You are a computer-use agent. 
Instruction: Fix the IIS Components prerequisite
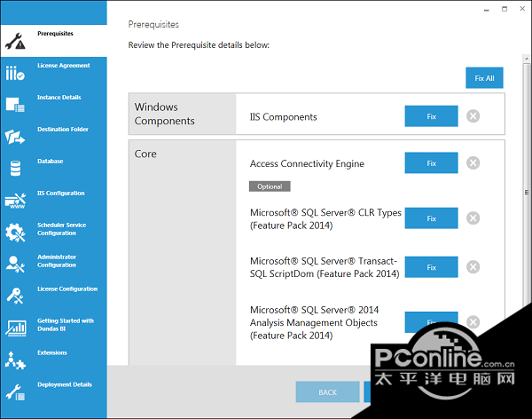click(x=431, y=116)
